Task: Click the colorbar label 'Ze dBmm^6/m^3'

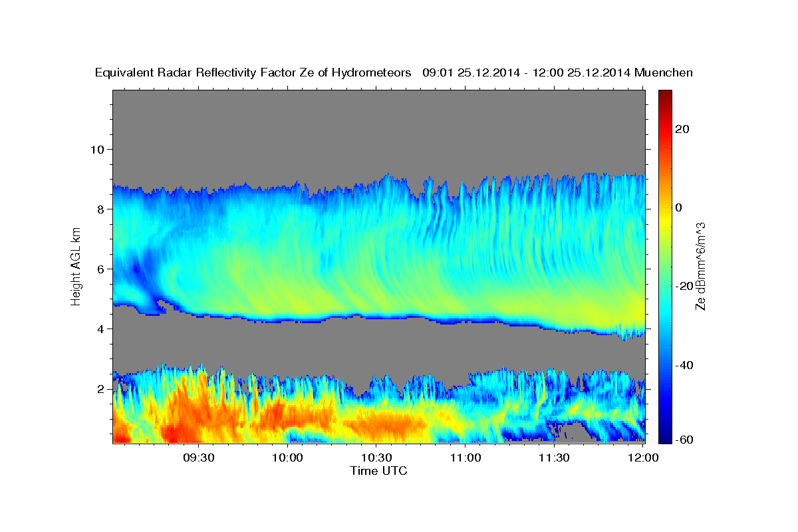Action: tap(700, 267)
